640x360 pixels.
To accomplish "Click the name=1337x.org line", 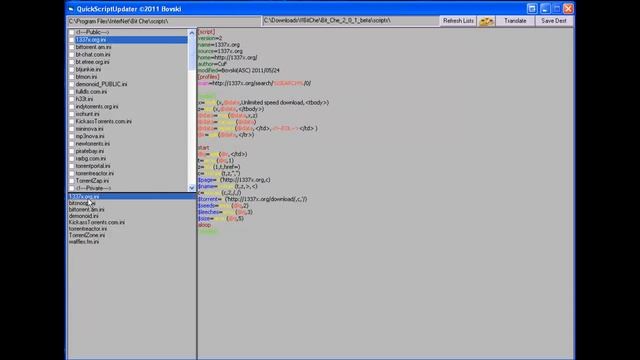I will pyautogui.click(x=219, y=44).
